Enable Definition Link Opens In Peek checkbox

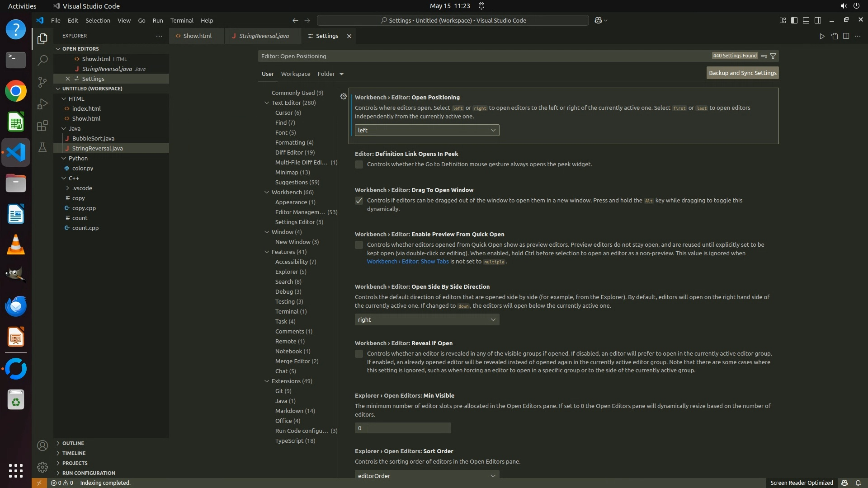point(359,164)
